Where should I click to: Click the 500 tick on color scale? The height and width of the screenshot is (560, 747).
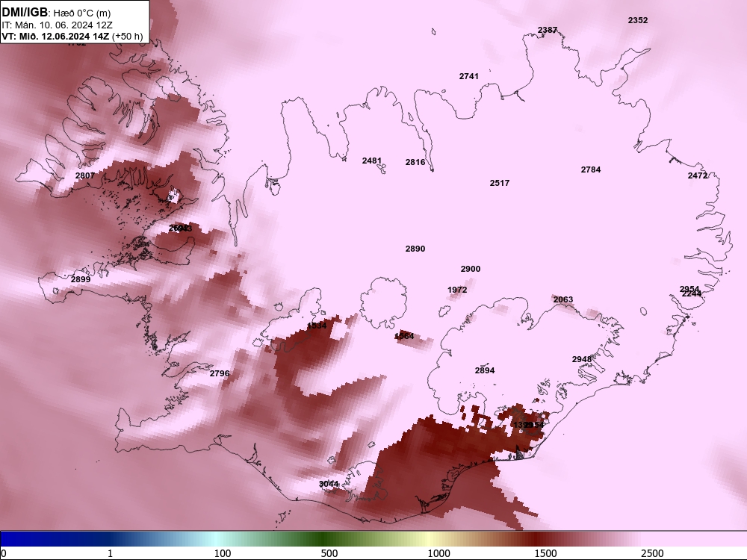click(329, 553)
